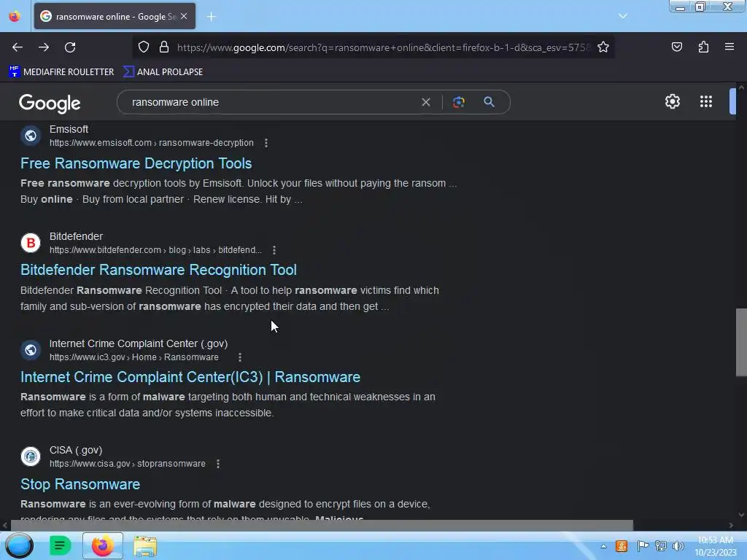Click the bitdefender.com blog URL text

[156, 250]
